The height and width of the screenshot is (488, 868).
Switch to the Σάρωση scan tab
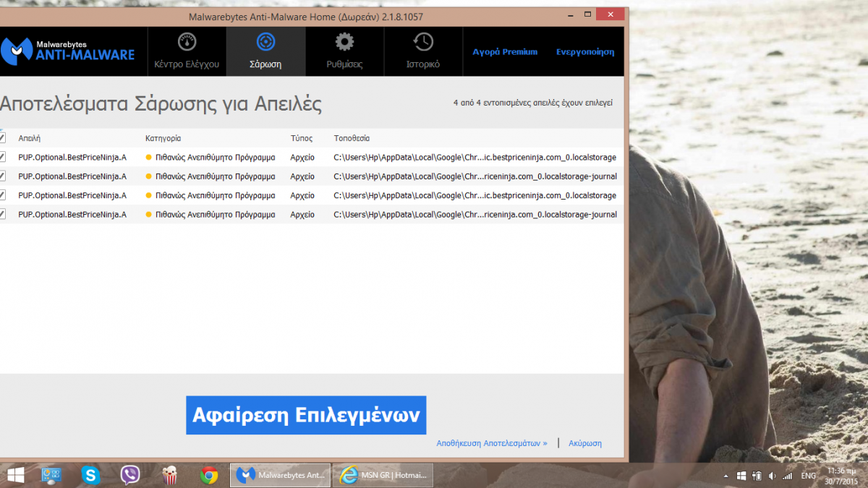265,51
